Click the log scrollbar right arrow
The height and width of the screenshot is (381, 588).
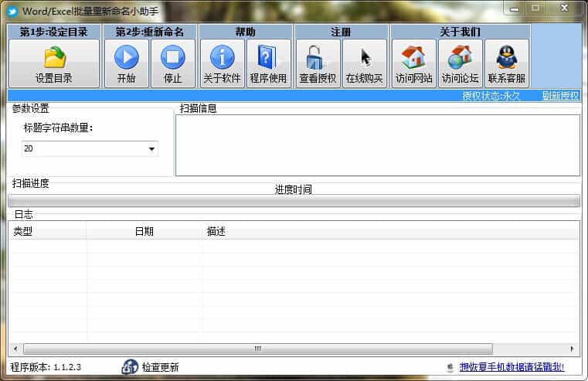pos(572,349)
